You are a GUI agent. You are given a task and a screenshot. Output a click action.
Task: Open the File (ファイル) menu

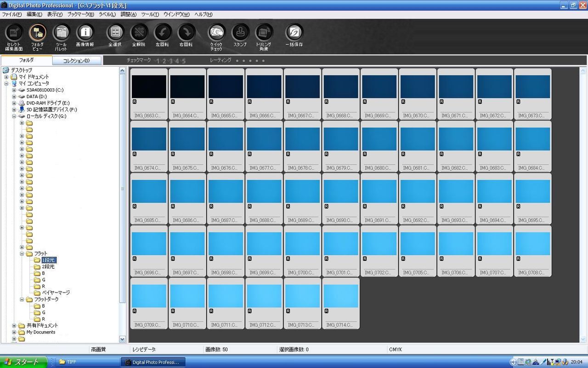(x=11, y=14)
